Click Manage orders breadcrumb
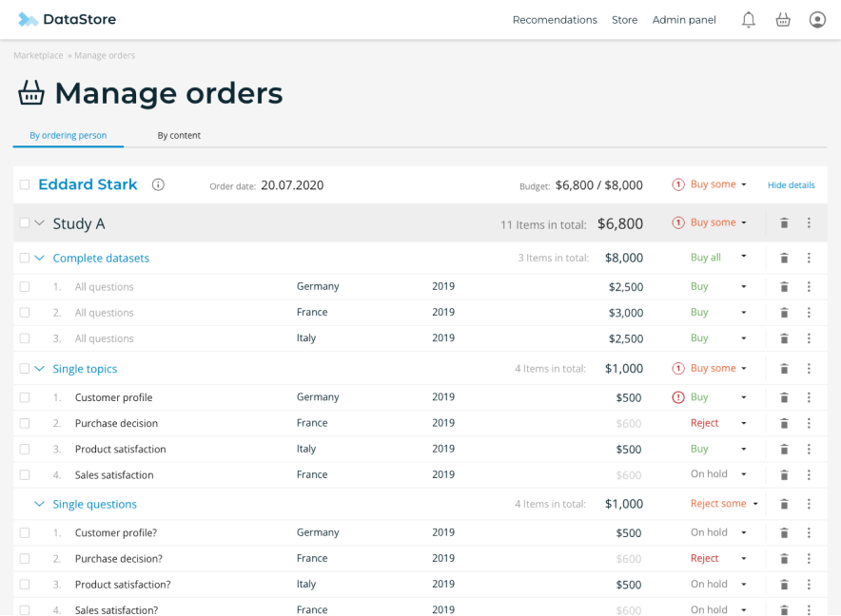 tap(105, 55)
